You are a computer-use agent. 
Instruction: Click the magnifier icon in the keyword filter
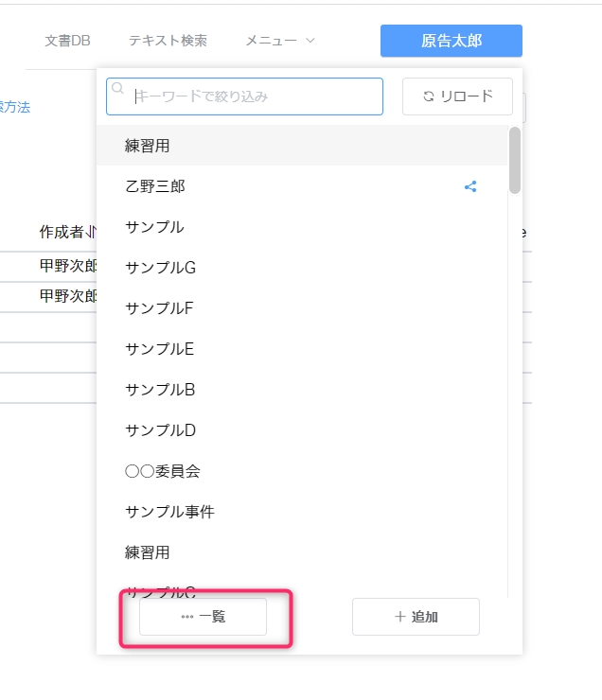[118, 89]
